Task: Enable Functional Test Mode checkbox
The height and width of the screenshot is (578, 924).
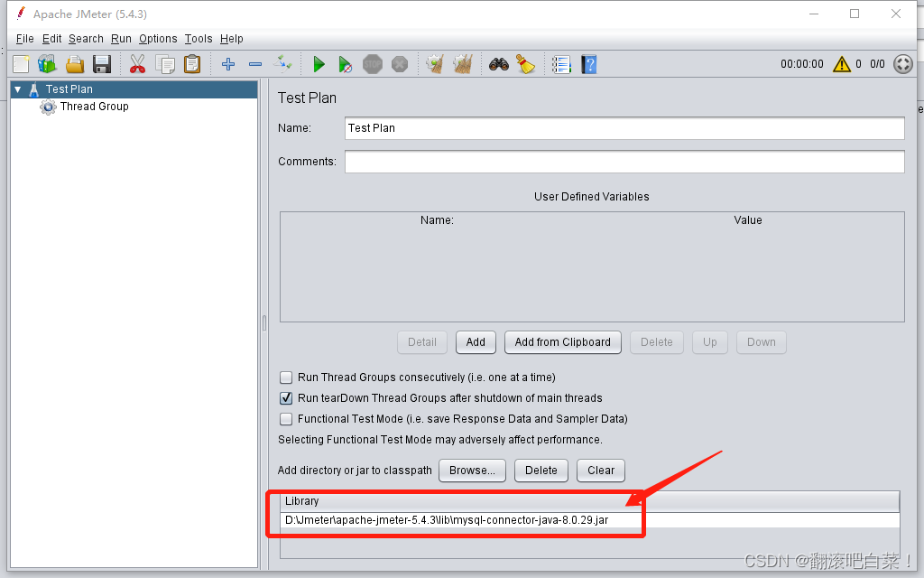Action: click(x=286, y=419)
